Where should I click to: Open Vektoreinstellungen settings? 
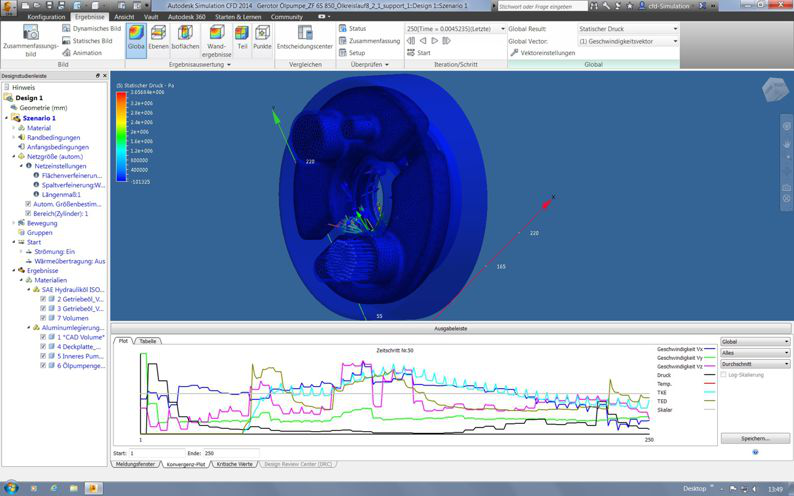click(543, 53)
